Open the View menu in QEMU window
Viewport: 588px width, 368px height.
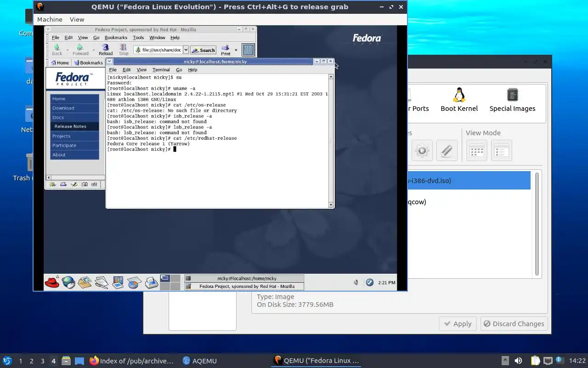pyautogui.click(x=77, y=19)
